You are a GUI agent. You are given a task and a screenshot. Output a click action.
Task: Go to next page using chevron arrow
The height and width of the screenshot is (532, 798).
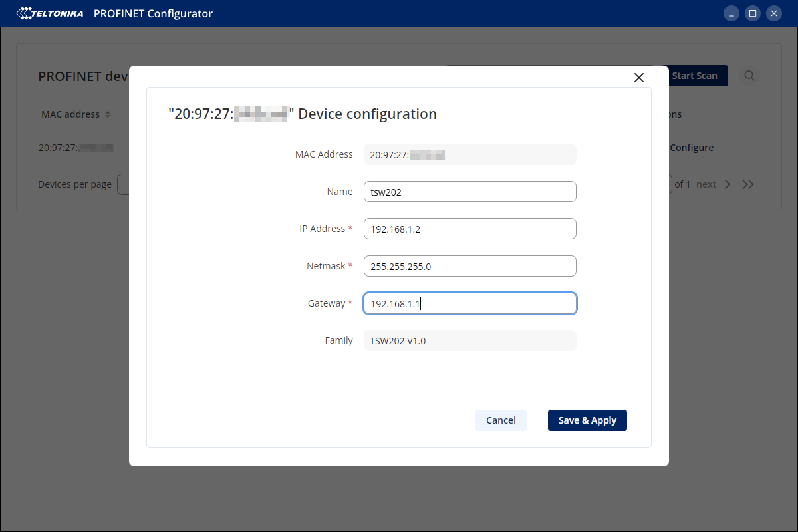tap(728, 184)
